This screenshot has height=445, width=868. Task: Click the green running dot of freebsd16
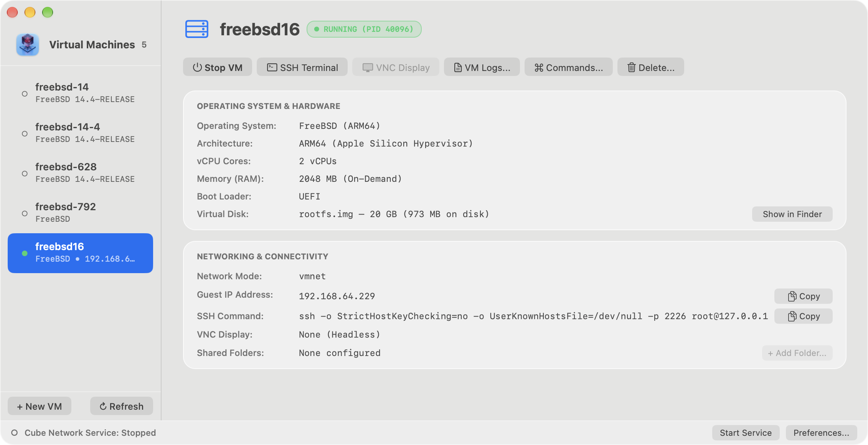tap(25, 253)
